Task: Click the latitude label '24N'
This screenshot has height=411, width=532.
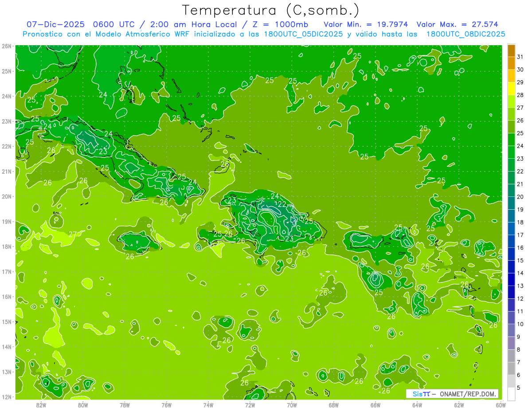Action: coord(7,96)
